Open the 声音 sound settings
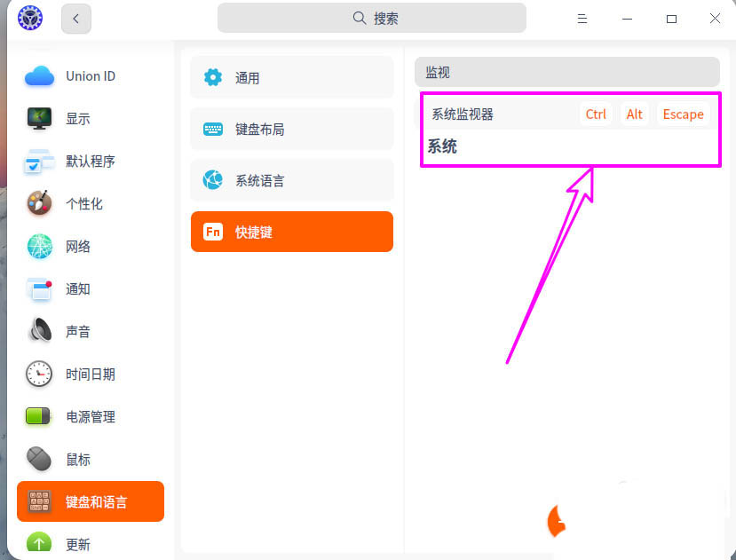The image size is (736, 560). click(77, 331)
